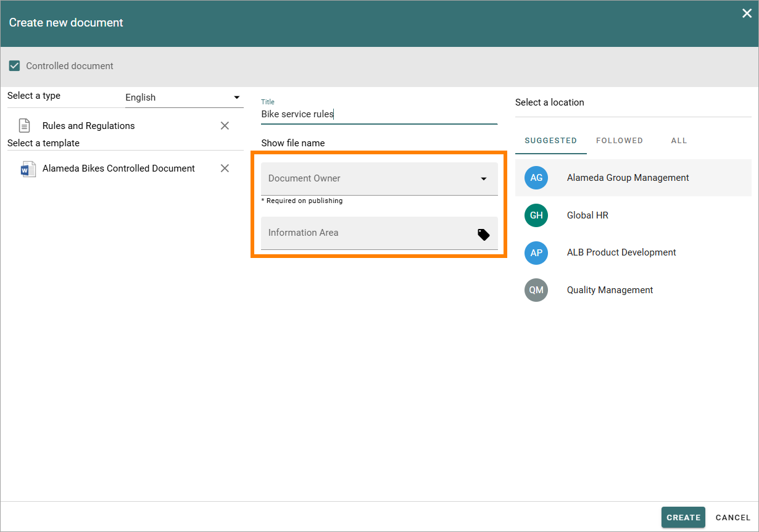Viewport: 759px width, 532px height.
Task: Click the Word template file icon
Action: 28,169
